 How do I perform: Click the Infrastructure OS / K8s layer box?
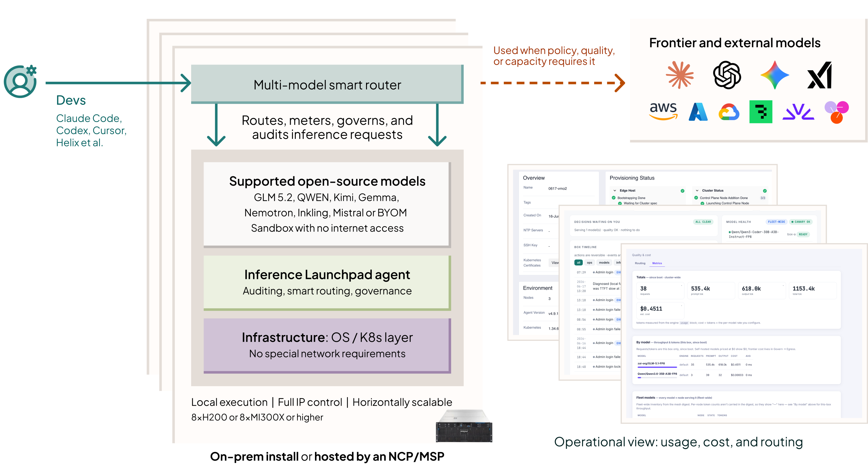point(327,346)
